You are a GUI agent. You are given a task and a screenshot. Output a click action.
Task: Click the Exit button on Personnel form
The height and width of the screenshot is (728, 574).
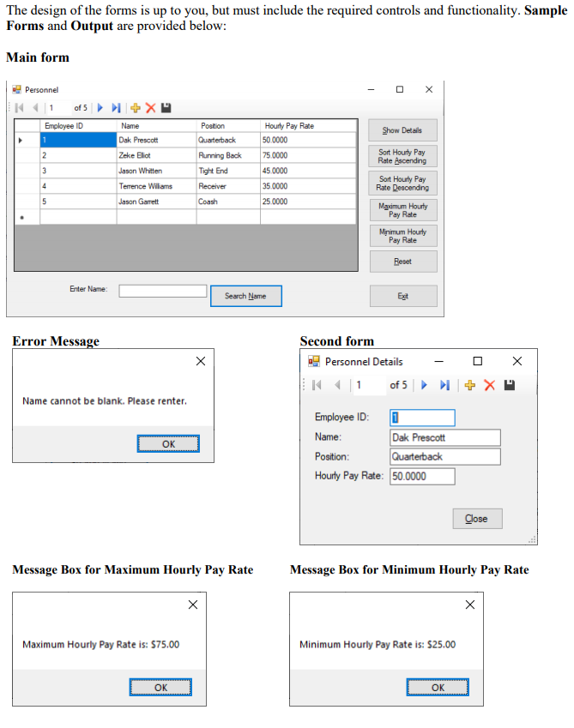pyautogui.click(x=403, y=296)
